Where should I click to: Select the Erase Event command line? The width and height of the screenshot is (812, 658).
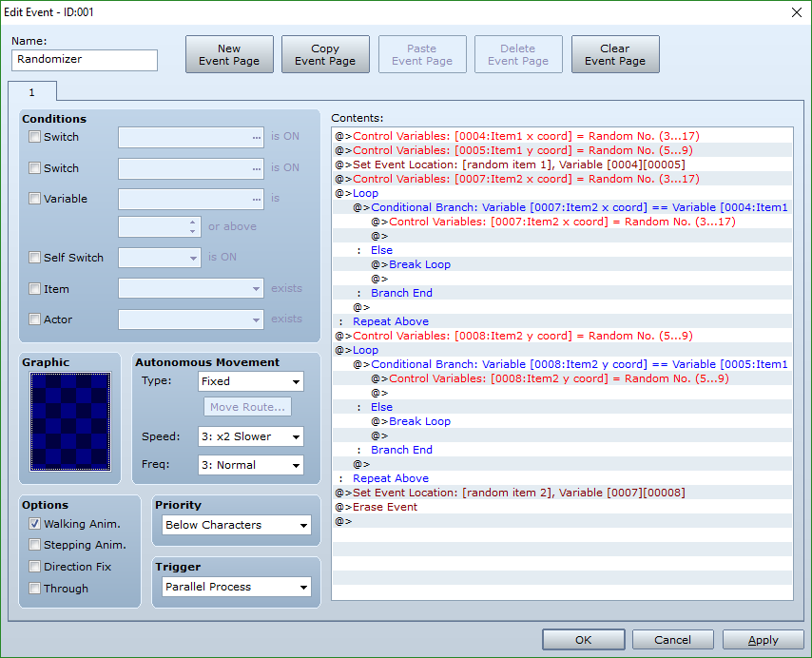[x=384, y=507]
